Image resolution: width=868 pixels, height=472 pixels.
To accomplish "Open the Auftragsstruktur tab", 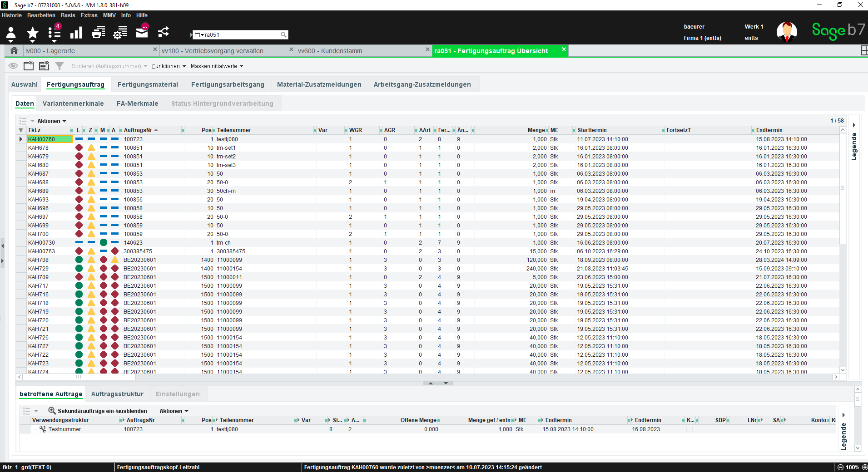I will coord(117,394).
